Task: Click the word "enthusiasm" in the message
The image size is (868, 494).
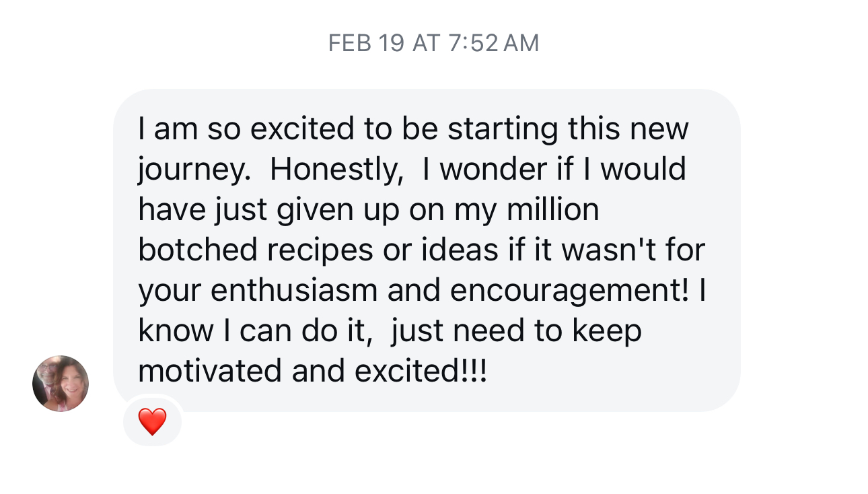Action: [294, 290]
